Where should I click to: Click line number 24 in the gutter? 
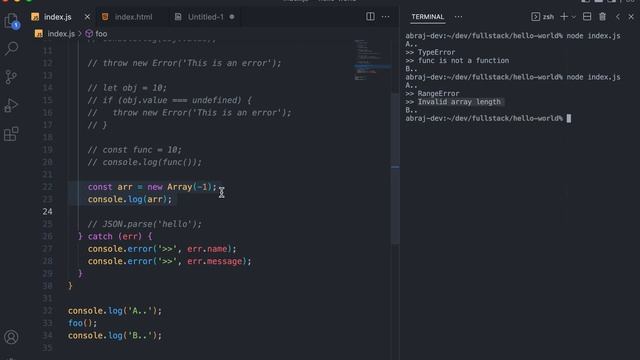(47, 211)
